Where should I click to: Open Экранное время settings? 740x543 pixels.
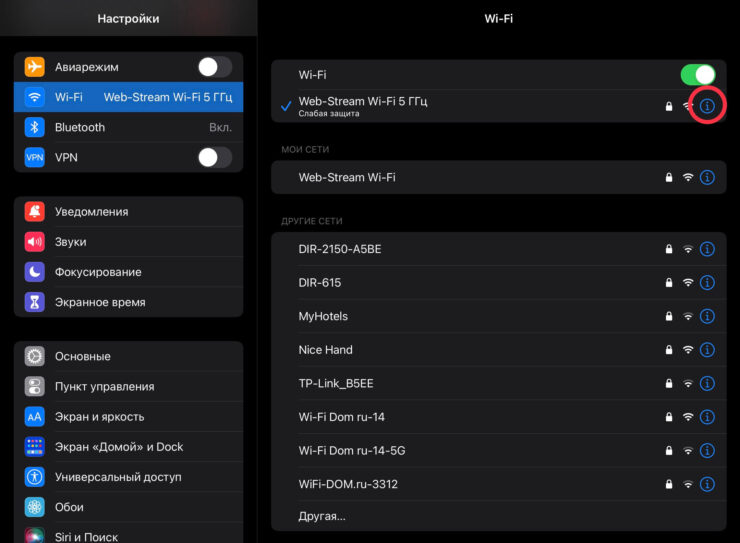128,302
